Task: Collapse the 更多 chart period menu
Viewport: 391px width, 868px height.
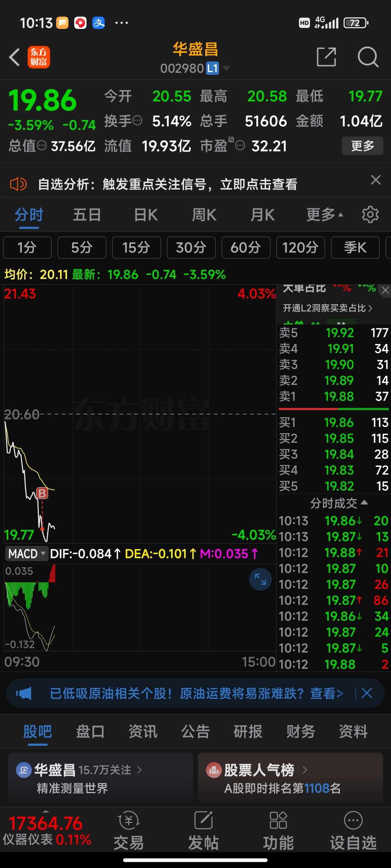Action: (x=325, y=215)
